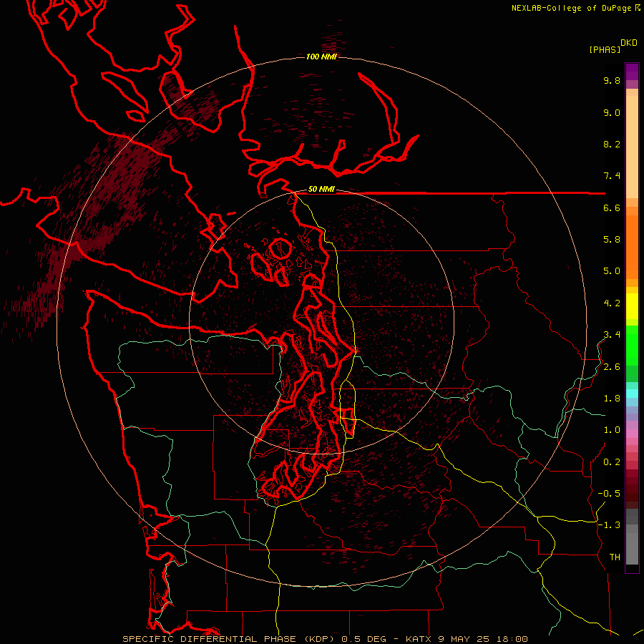Click the 8.2 value on the scale
Image resolution: width=644 pixels, height=644 pixels.
(x=612, y=144)
